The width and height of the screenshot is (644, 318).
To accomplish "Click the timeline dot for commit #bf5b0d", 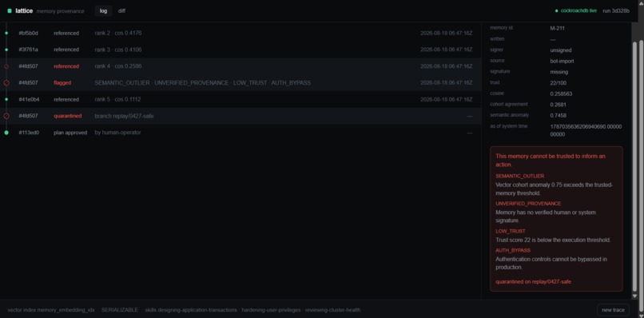I will pyautogui.click(x=6, y=33).
